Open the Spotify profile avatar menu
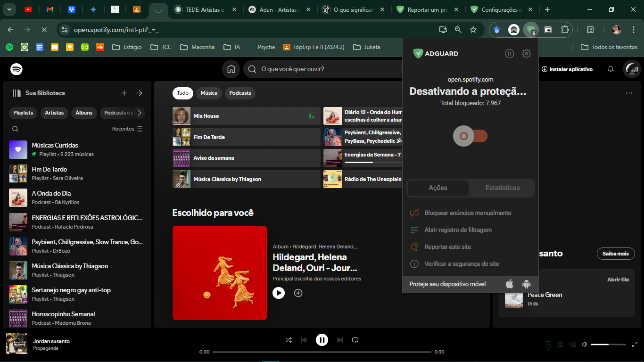644x362 pixels. click(632, 69)
